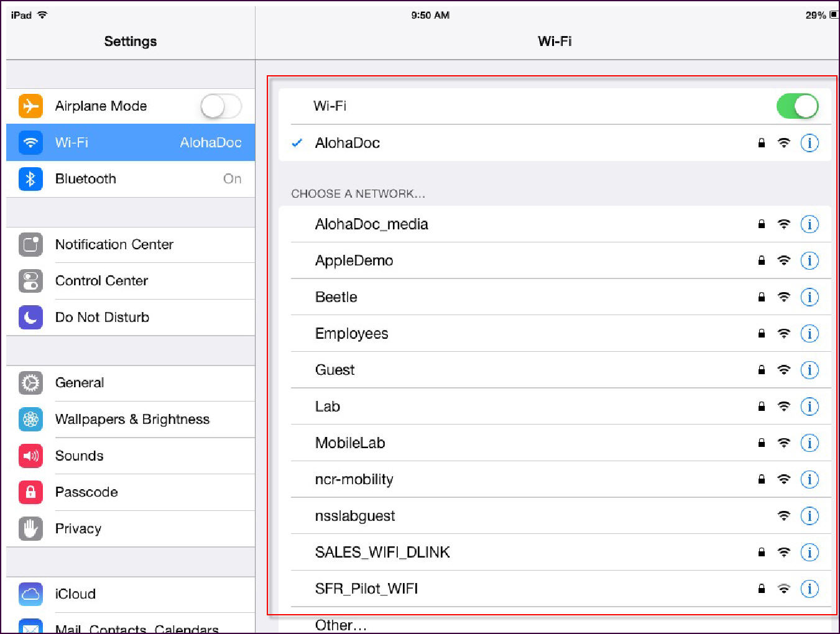
Task: Tap the iCloud cloud icon
Action: coord(30,594)
